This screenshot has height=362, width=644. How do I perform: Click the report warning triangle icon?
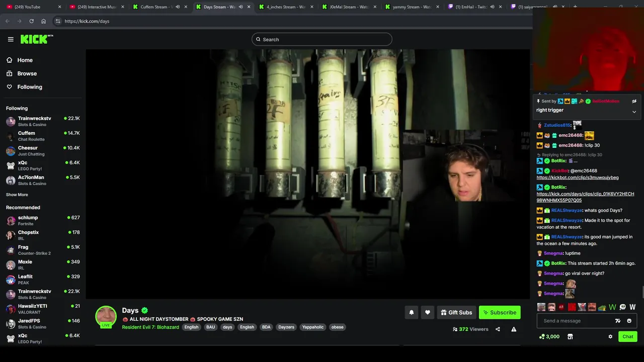pos(514,329)
